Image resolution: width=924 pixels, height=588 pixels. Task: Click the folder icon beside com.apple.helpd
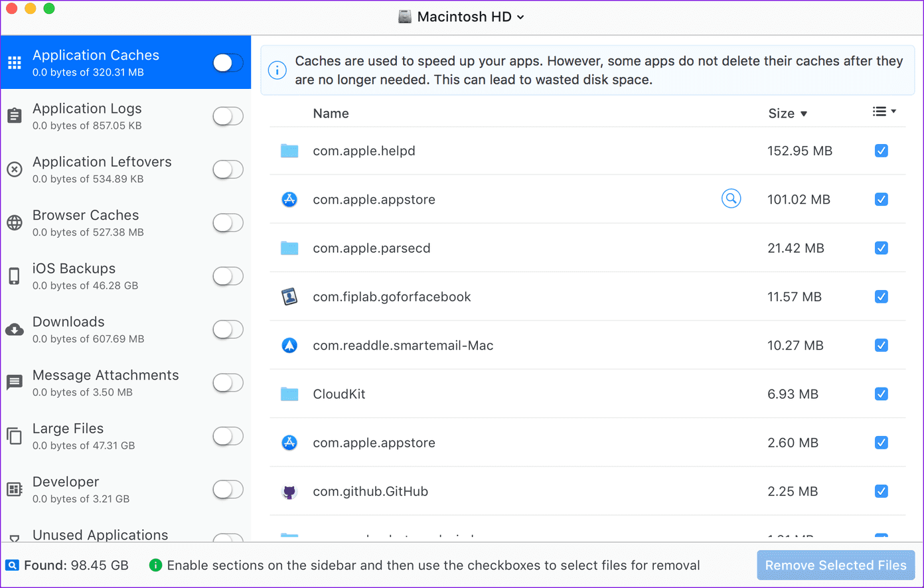289,151
